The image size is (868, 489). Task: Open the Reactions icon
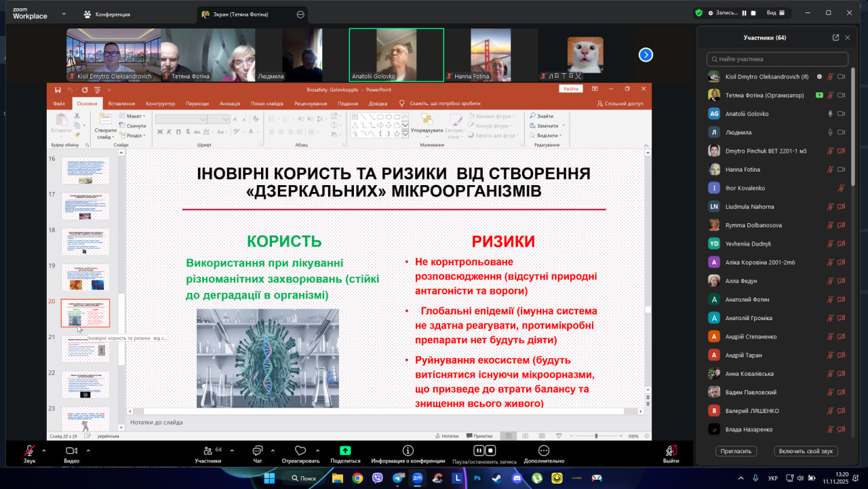tap(300, 451)
